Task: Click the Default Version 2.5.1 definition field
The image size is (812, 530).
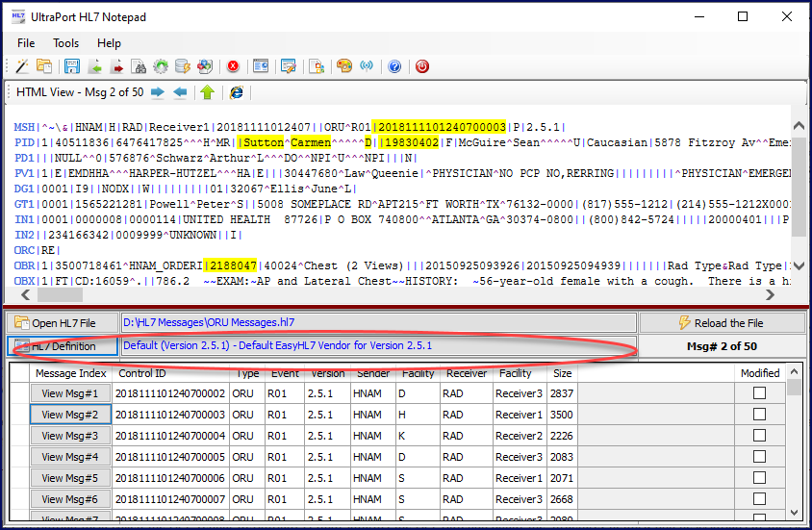Action: click(378, 345)
